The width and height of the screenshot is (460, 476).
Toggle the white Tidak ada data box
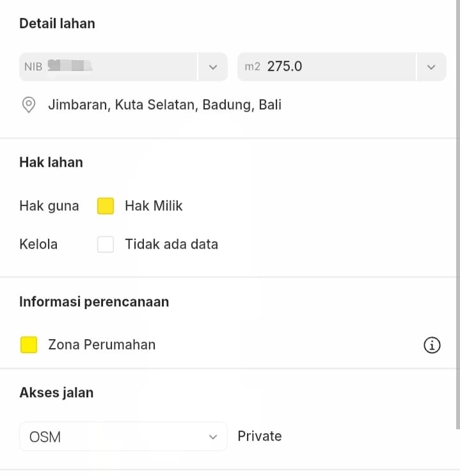106,244
